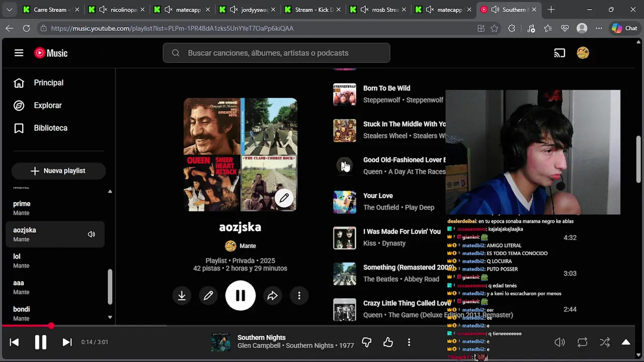The width and height of the screenshot is (644, 362).
Task: Go back in the browser
Action: [10, 28]
